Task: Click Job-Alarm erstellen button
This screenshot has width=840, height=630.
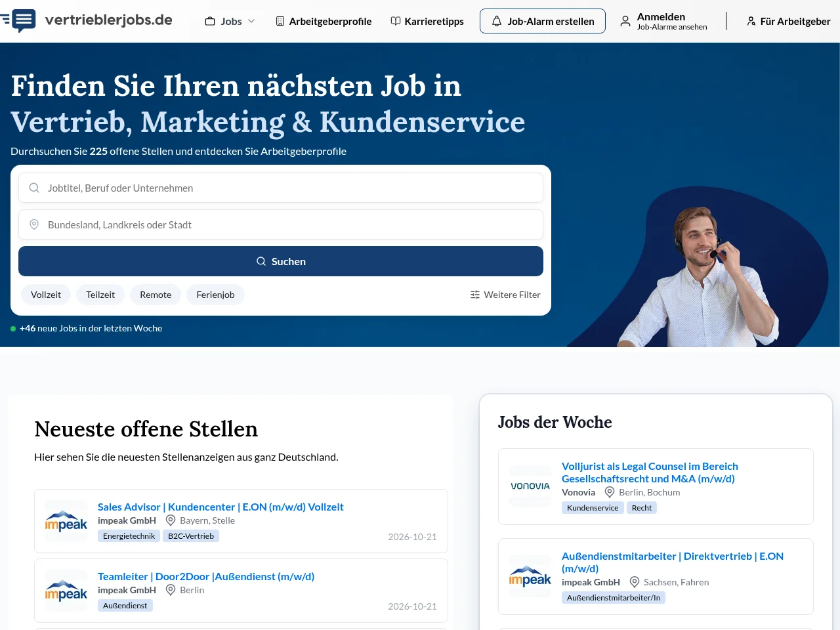Action: [543, 21]
